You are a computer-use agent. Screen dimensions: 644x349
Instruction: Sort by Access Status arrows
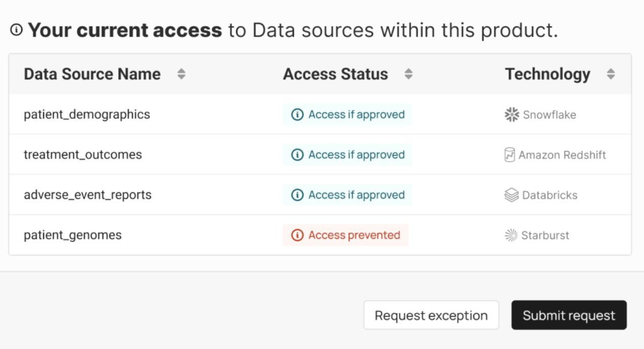[408, 74]
